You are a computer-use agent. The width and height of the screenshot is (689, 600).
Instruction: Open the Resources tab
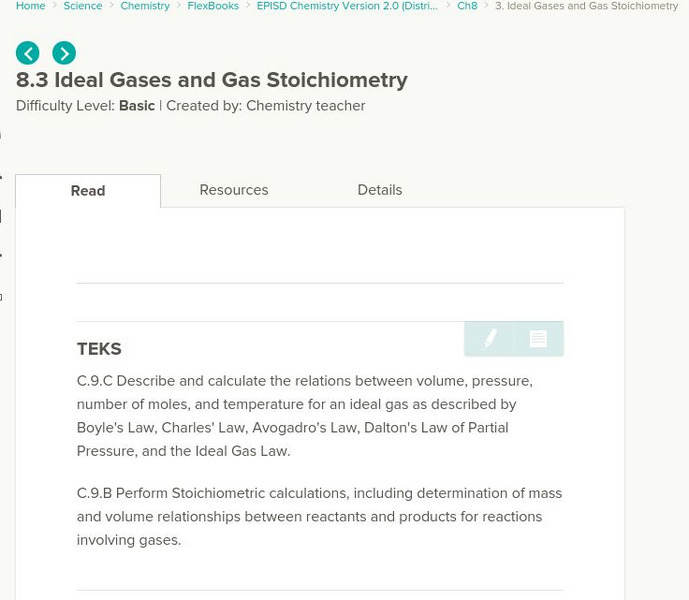pyautogui.click(x=234, y=190)
